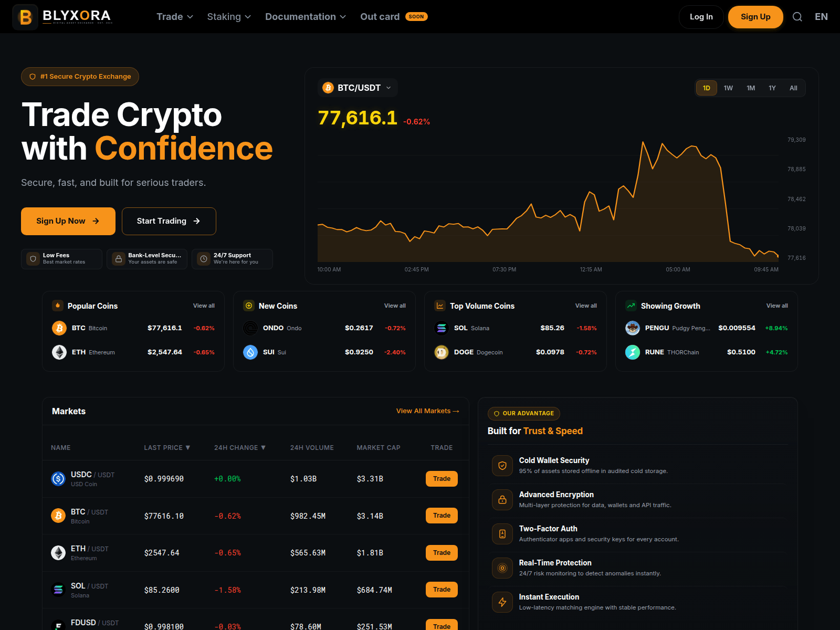
Task: Click the Dogecoin icon in Top Volume Coins
Action: click(442, 352)
